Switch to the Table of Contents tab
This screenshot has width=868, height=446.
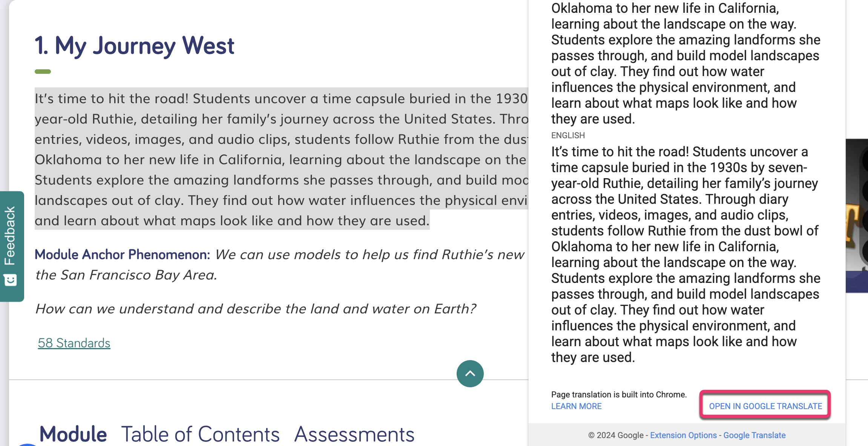point(200,434)
